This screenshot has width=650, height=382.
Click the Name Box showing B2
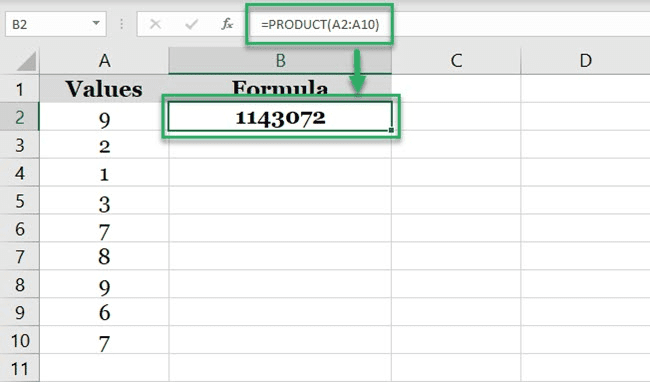[x=56, y=24]
